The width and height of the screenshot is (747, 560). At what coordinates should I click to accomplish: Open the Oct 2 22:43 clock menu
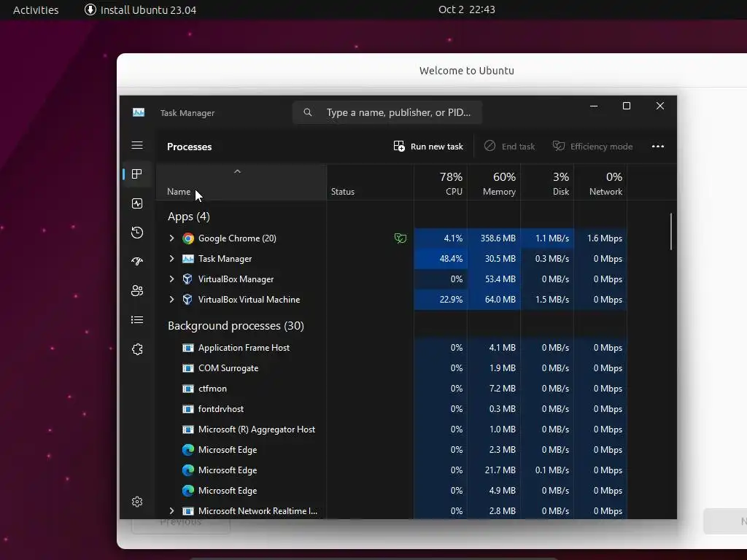coord(467,9)
